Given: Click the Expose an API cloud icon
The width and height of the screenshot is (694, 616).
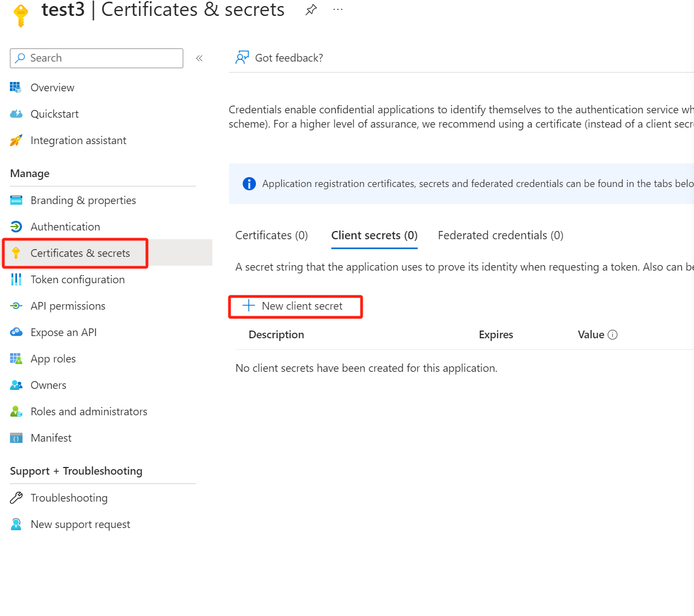Looking at the screenshot, I should point(16,332).
